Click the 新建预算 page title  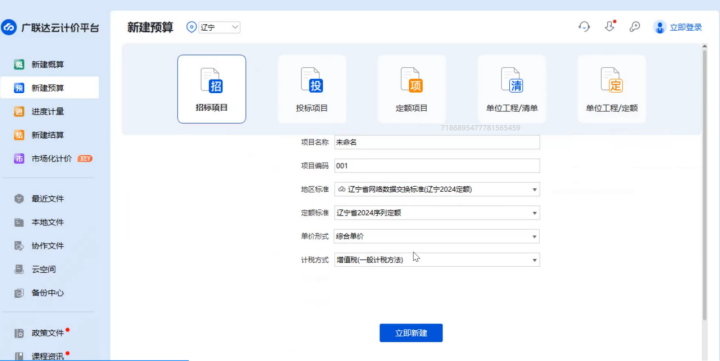150,27
